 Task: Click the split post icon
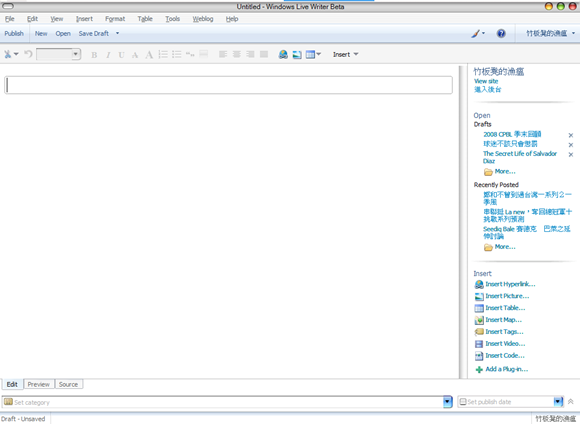pos(203,54)
